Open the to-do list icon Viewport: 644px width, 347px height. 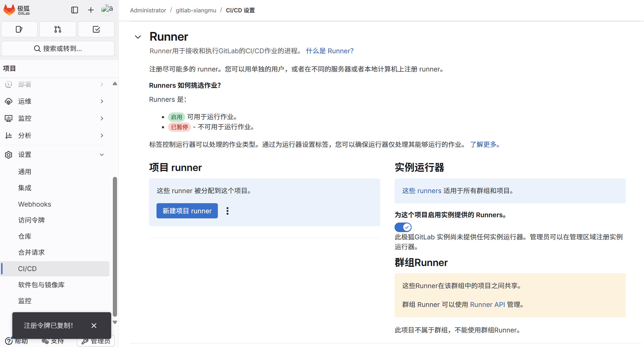[x=96, y=29]
